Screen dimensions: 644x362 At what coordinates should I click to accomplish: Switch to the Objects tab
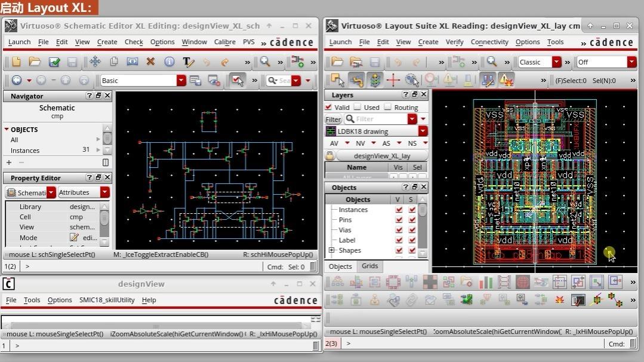[340, 266]
